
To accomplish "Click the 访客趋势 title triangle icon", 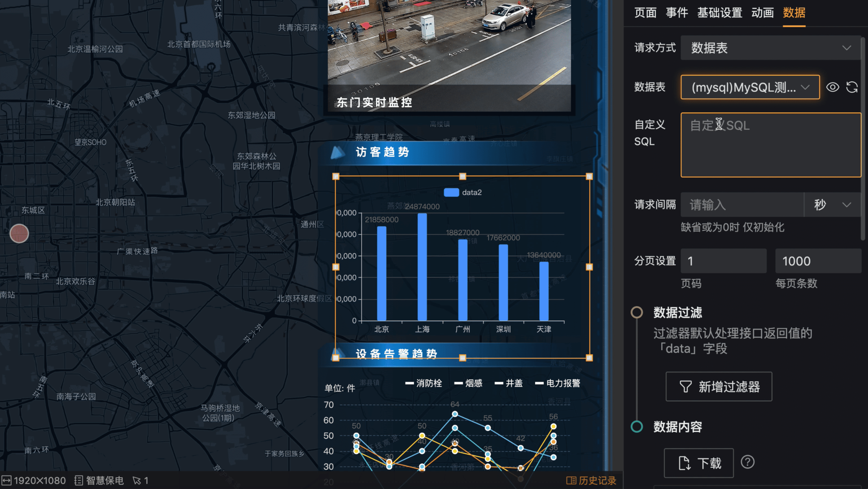I will pos(337,152).
